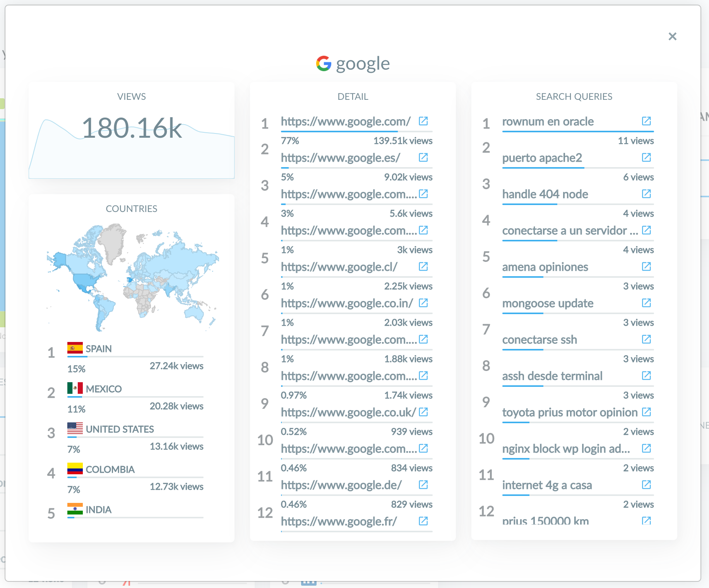709x588 pixels.
Task: Click the United States flag icon
Action: 75,428
